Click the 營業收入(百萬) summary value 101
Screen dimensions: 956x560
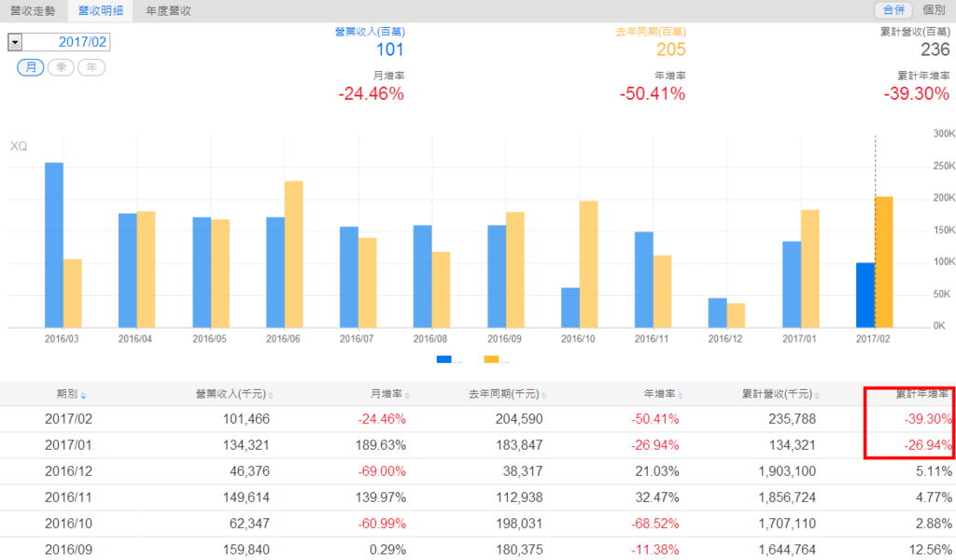[390, 49]
